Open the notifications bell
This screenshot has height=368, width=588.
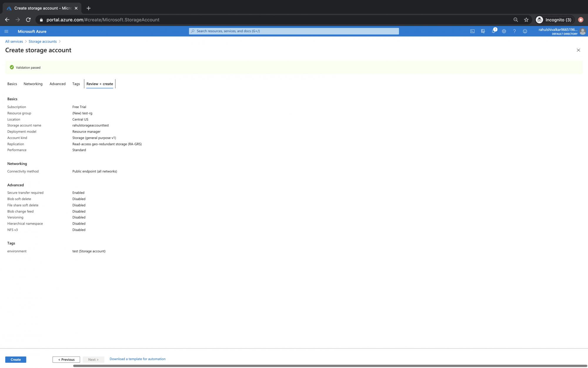[494, 31]
